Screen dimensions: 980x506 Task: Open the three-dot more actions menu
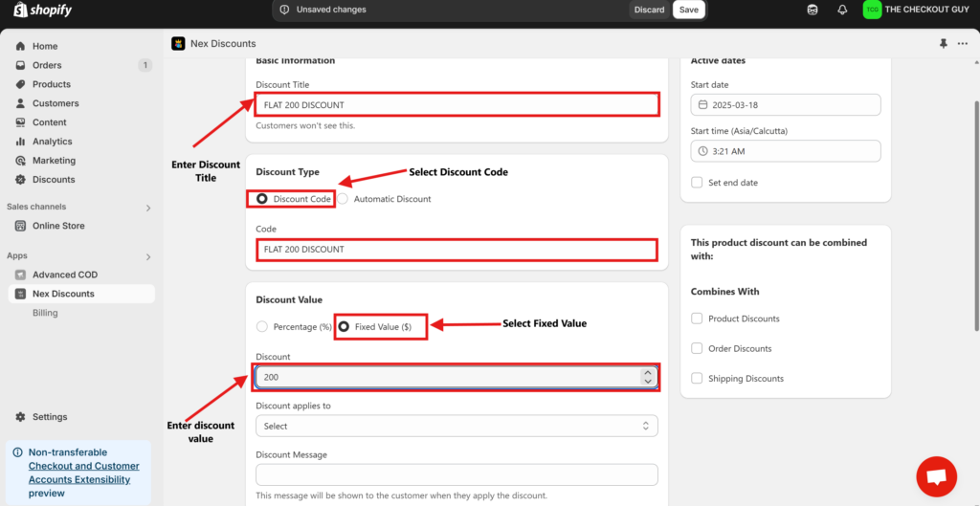point(963,44)
